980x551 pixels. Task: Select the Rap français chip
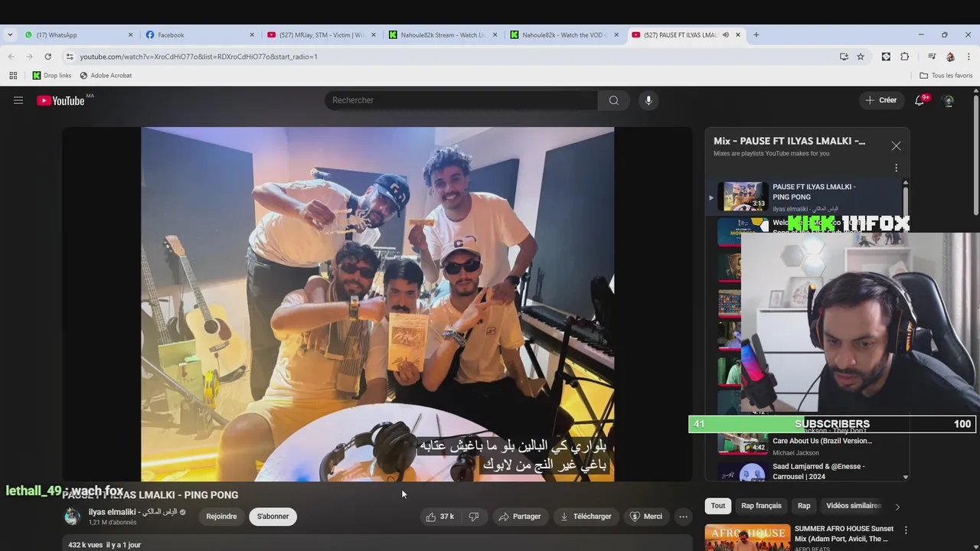tap(761, 506)
